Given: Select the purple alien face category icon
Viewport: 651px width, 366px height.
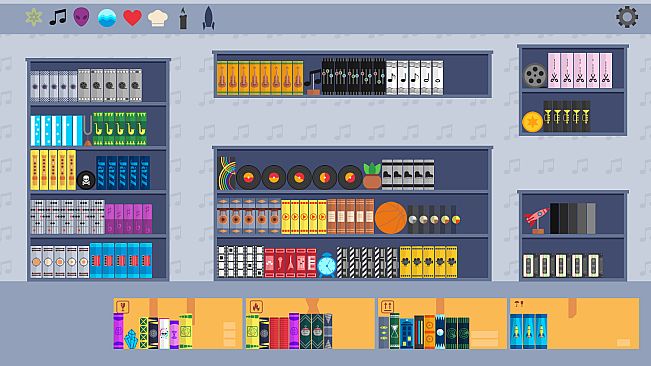Looking at the screenshot, I should (81, 17).
